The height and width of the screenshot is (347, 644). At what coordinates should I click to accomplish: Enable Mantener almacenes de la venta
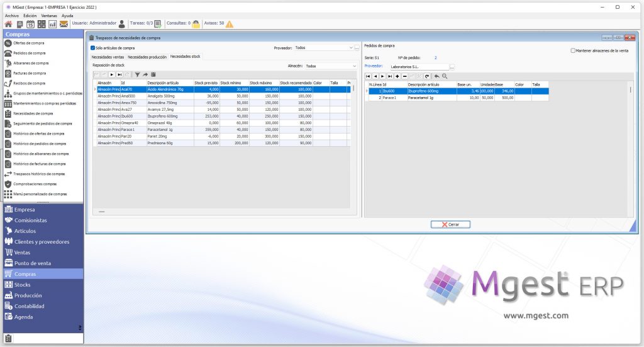[573, 50]
